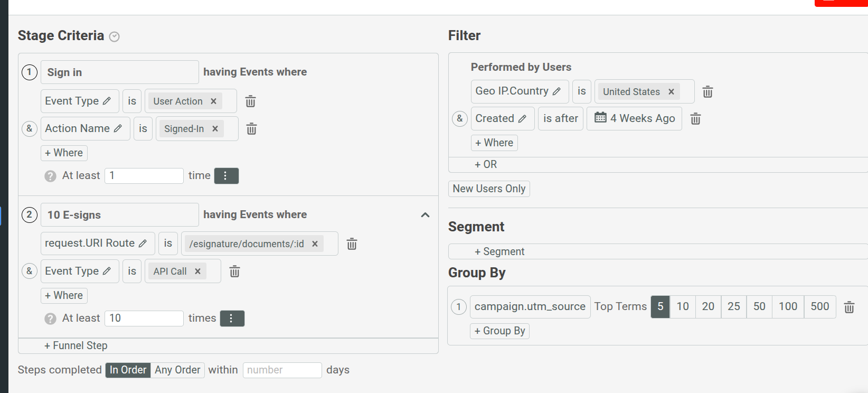868x393 pixels.
Task: Open more options next to 'time'
Action: [226, 176]
